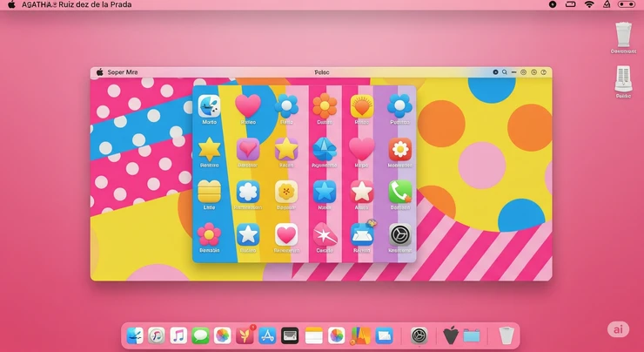The height and width of the screenshot is (352, 644).
Task: Launch the white Music app in the Dock
Action: 178,335
